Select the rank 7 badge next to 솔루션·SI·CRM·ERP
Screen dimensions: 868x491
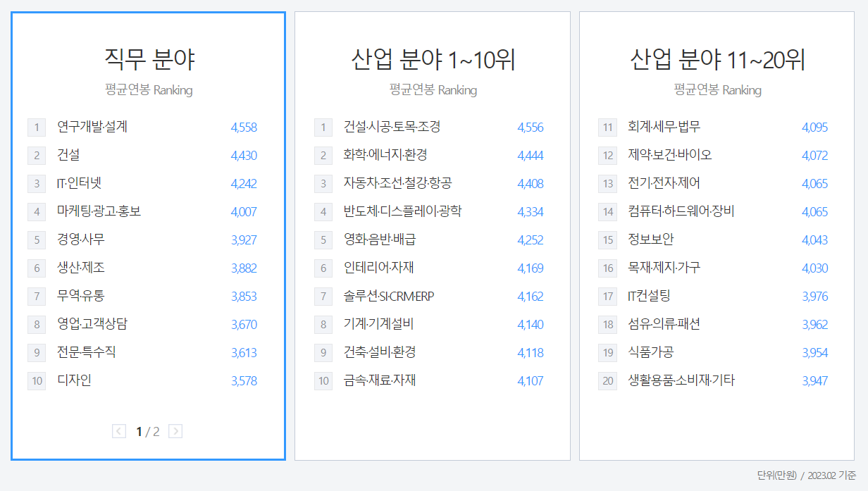323,296
